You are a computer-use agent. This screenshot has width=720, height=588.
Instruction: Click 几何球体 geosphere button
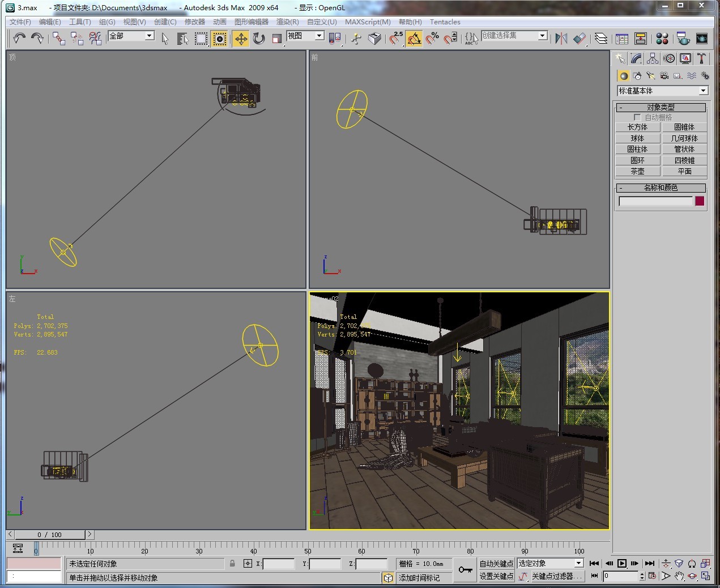coord(684,138)
